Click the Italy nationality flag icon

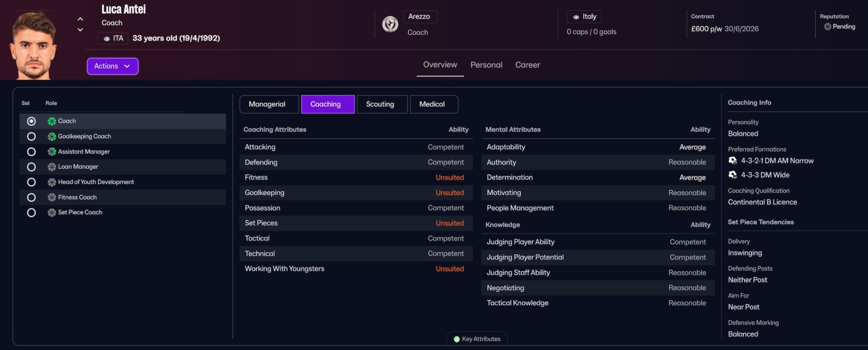click(x=576, y=17)
